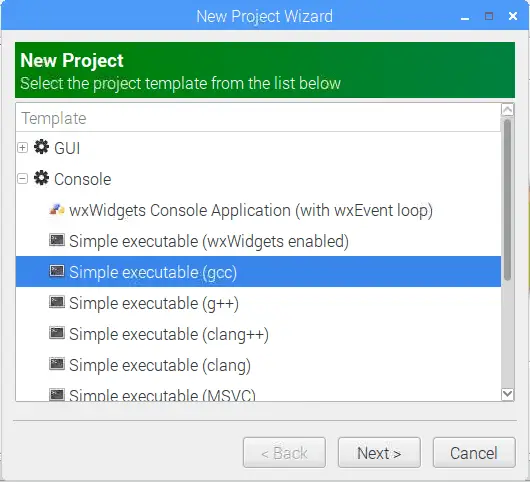This screenshot has width=530, height=482.
Task: Click terminal icon for Simple executable (clang)
Action: [56, 364]
